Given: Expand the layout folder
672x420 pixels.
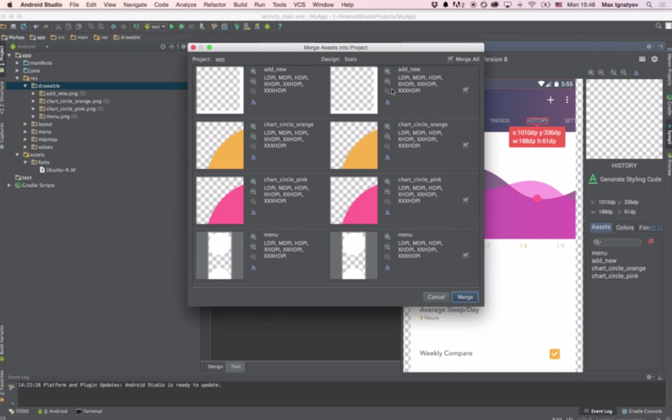Looking at the screenshot, I should pyautogui.click(x=25, y=124).
